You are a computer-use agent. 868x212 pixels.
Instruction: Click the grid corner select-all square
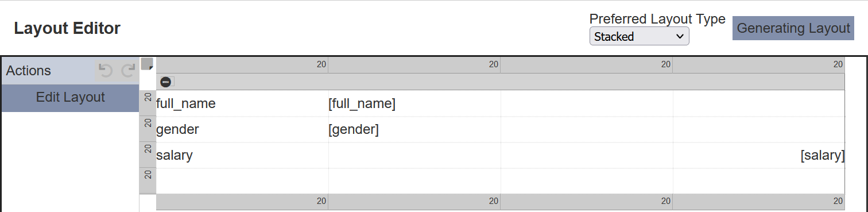147,64
